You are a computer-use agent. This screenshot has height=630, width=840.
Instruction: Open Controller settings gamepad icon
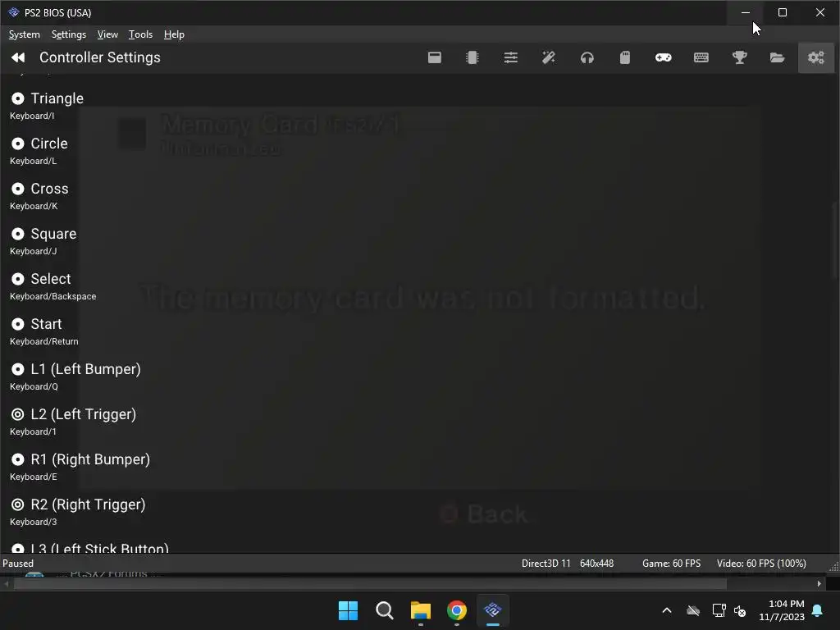pos(663,57)
